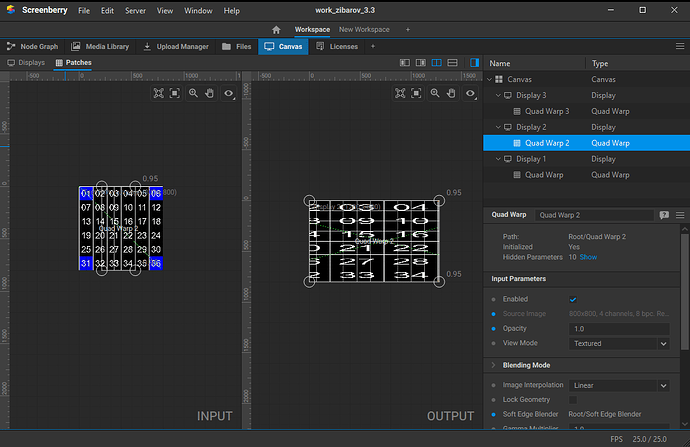
Task: Click fit-to-view icon in INPUT viewport
Action: pos(158,93)
